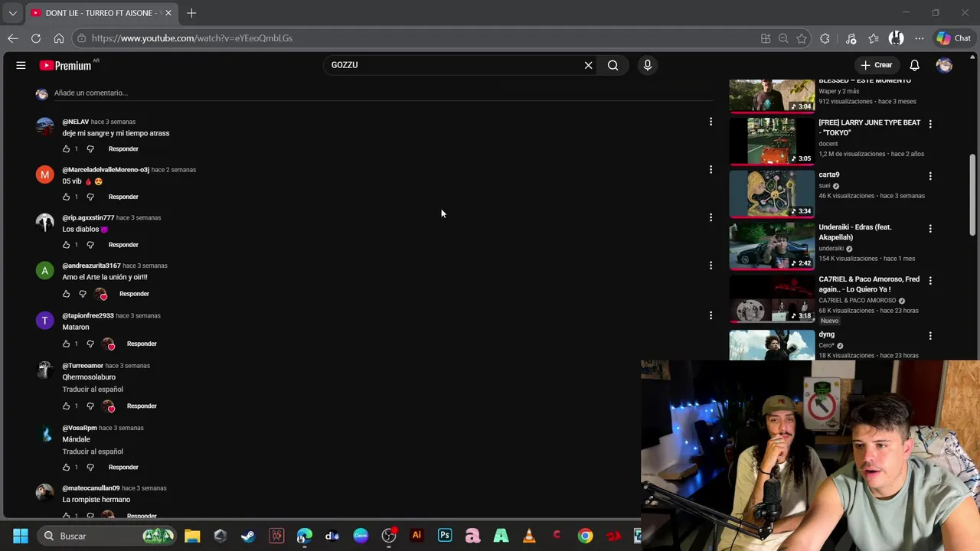Dislike the 'Los diablos' comment
The image size is (980, 551).
point(90,245)
